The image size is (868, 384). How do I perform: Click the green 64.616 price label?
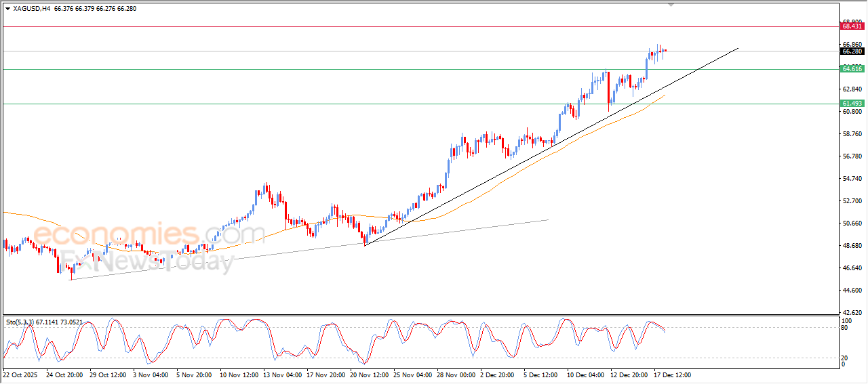[852, 69]
